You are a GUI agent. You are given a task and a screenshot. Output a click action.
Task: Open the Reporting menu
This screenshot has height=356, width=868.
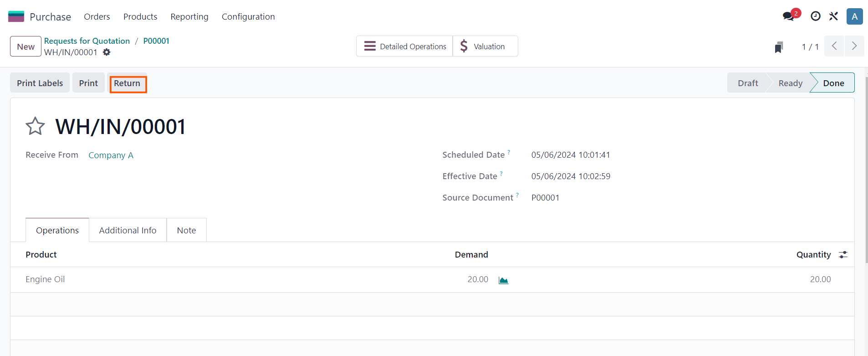[189, 16]
